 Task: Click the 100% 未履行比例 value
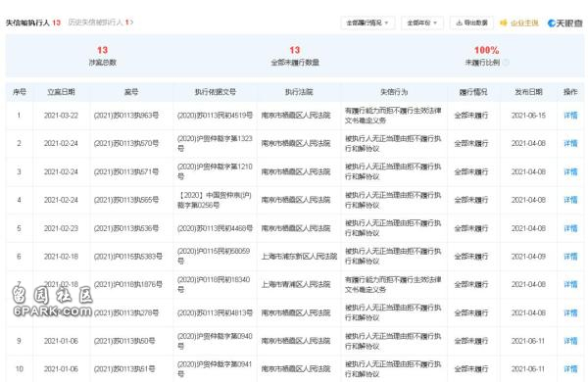click(486, 50)
